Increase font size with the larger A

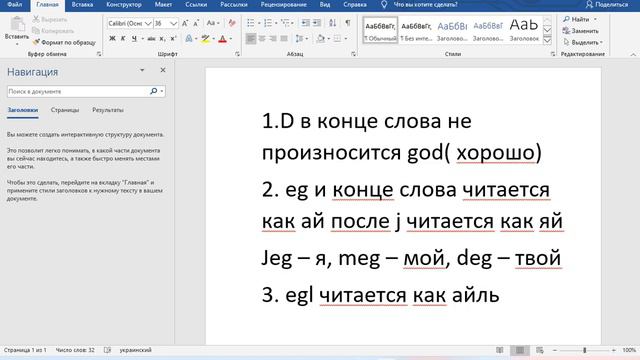click(x=185, y=23)
